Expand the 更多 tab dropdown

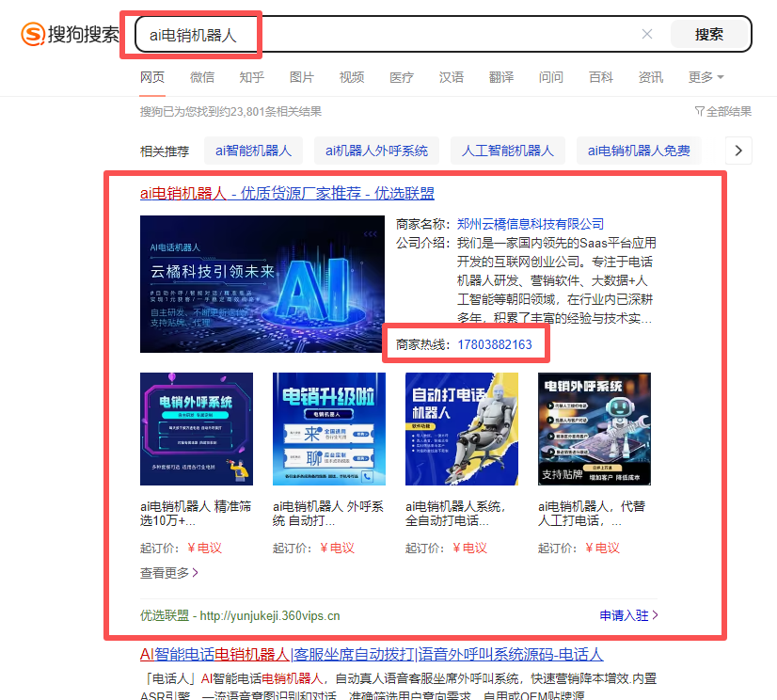point(706,77)
